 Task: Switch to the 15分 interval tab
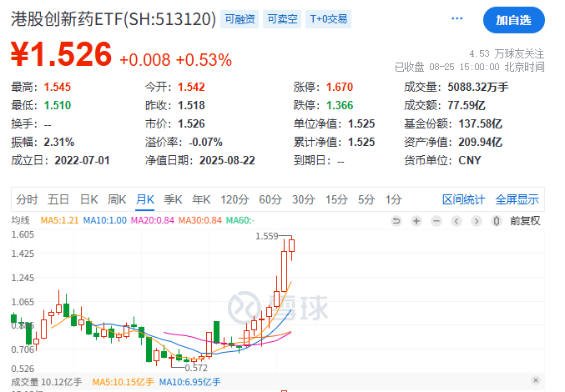[336, 199]
